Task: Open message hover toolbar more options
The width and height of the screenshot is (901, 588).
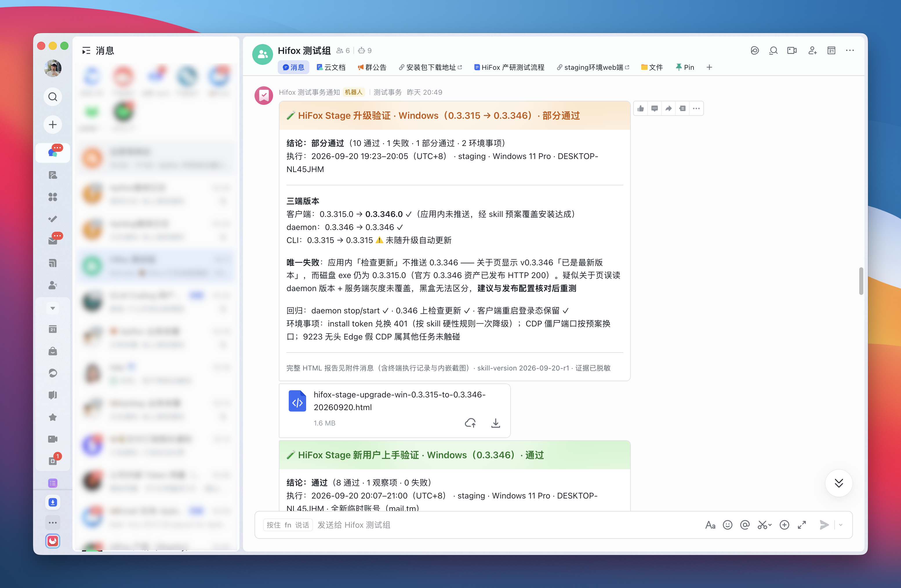Action: [x=696, y=109]
